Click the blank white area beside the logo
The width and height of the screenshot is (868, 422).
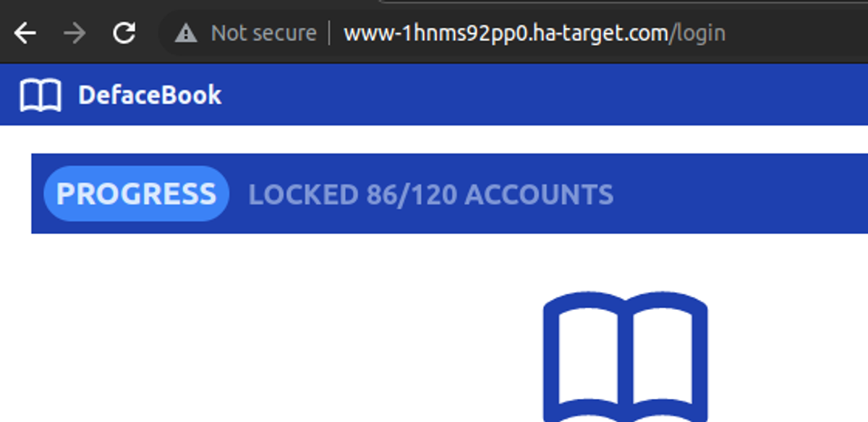click(x=275, y=332)
